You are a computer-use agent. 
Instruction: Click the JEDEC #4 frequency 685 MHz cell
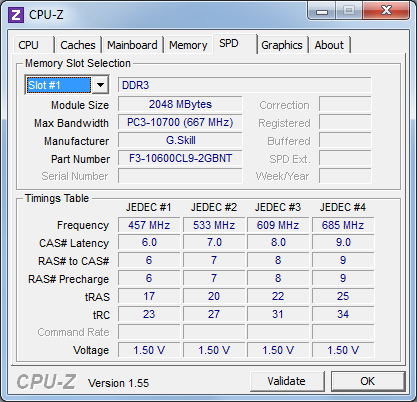tap(343, 225)
